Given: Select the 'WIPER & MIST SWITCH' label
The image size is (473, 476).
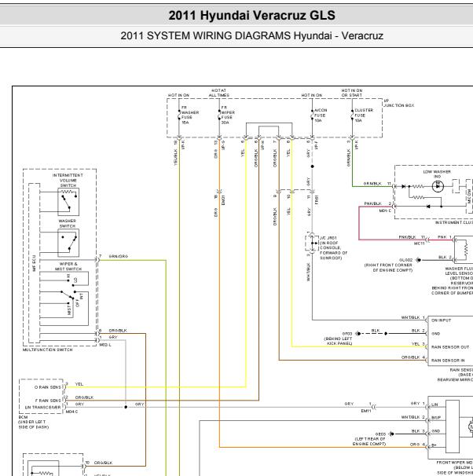Looking at the screenshot, I should [x=68, y=266].
